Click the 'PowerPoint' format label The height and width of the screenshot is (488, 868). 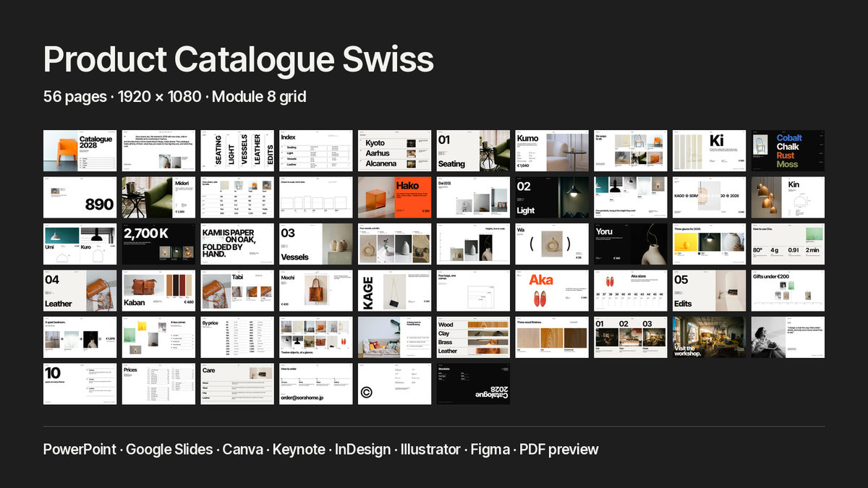point(80,449)
